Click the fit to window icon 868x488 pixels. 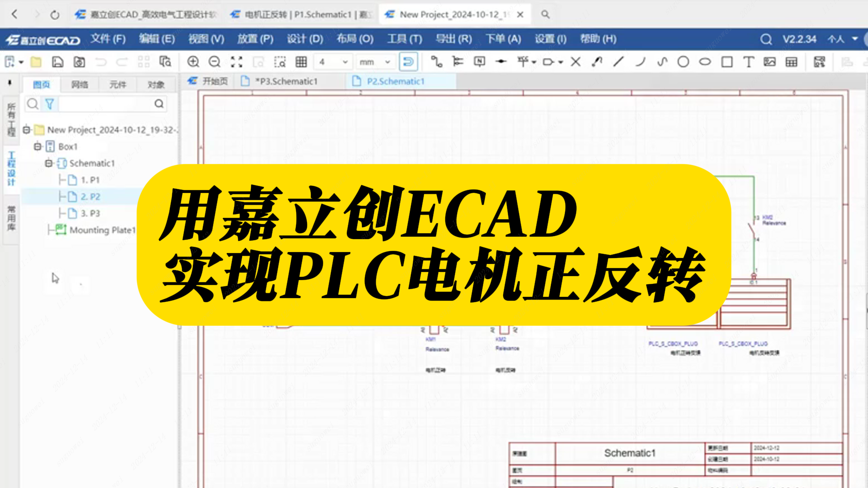click(236, 62)
